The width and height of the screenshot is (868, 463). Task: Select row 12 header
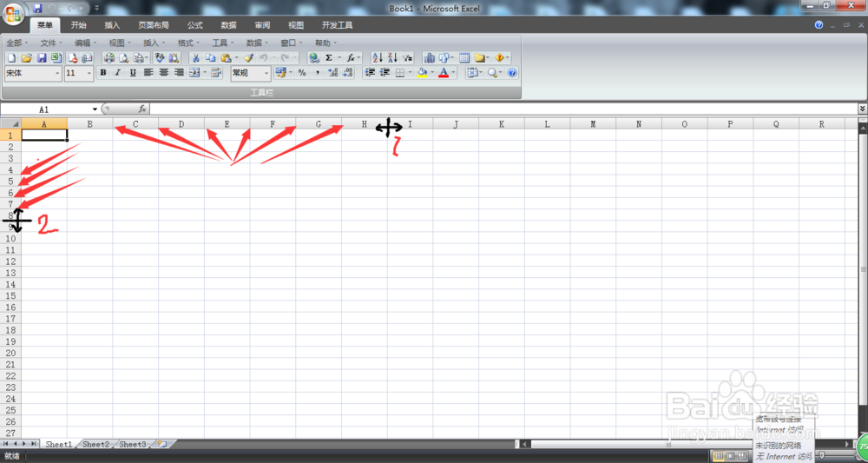coord(10,261)
